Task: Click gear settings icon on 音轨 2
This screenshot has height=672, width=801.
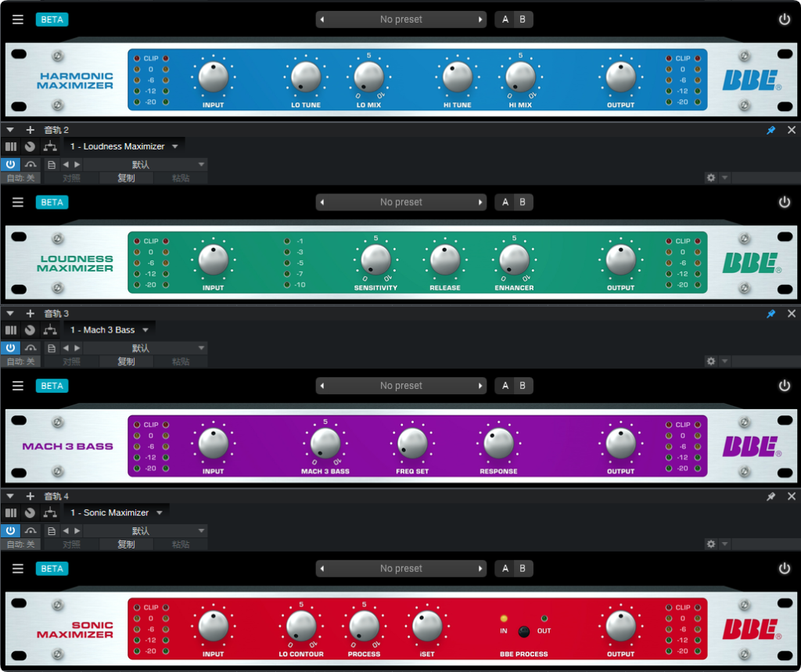Action: click(711, 178)
